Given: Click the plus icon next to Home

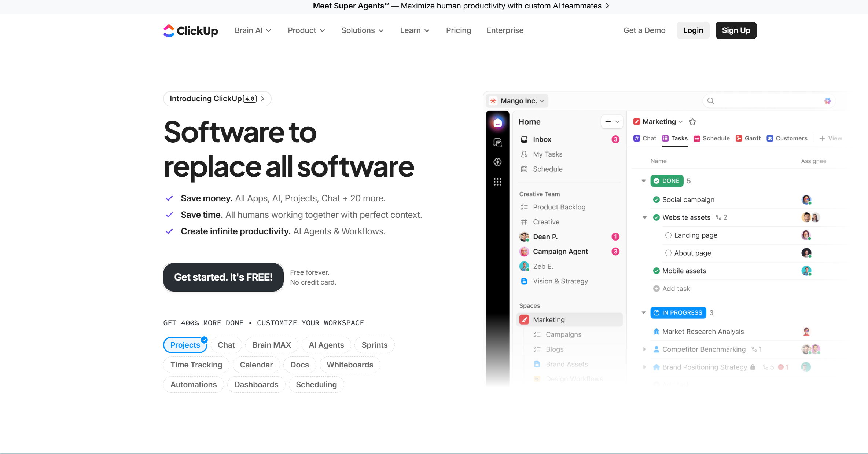Looking at the screenshot, I should 608,122.
